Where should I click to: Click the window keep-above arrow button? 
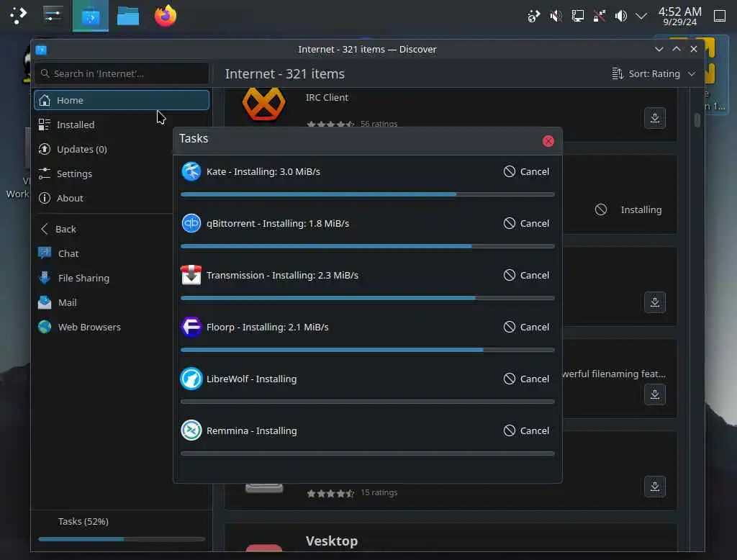pyautogui.click(x=677, y=49)
